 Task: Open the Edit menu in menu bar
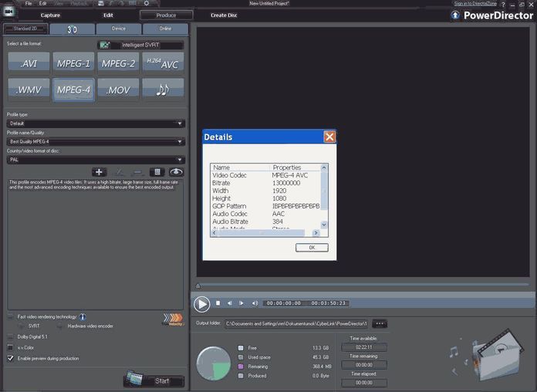42,3
